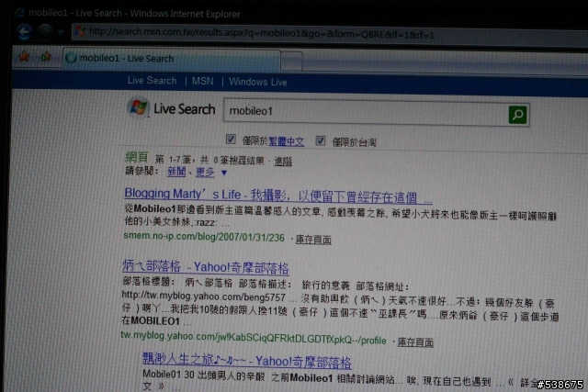This screenshot has height=392, width=588.
Task: Open the Blogging Marty's Life result
Action: [277, 196]
